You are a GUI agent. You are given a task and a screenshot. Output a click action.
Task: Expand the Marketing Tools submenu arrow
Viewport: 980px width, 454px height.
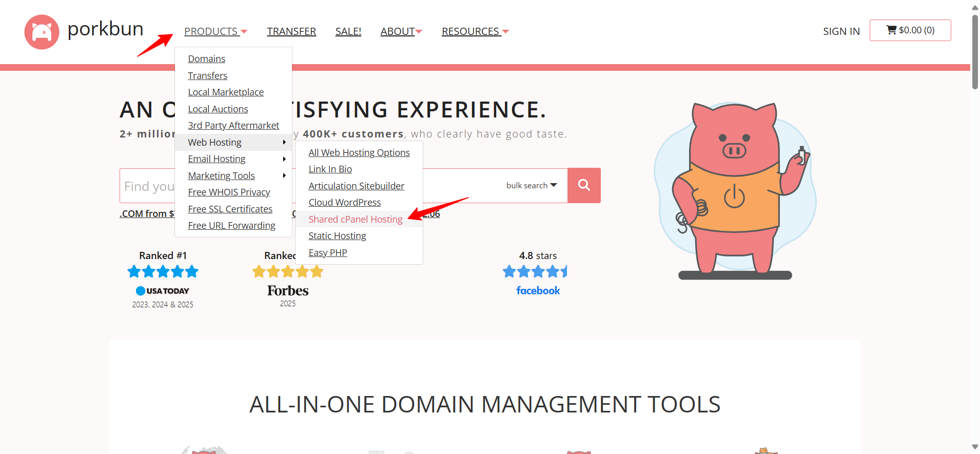[284, 175]
